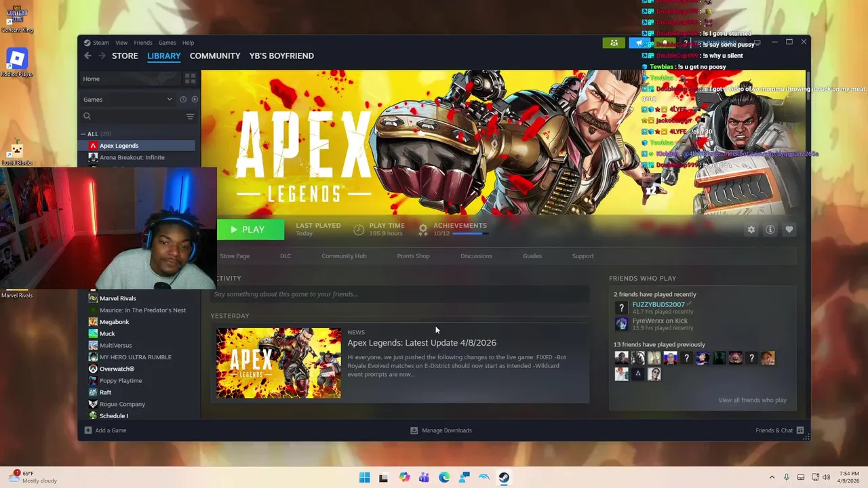Open the Support link
Image resolution: width=868 pixels, height=488 pixels.
point(583,256)
